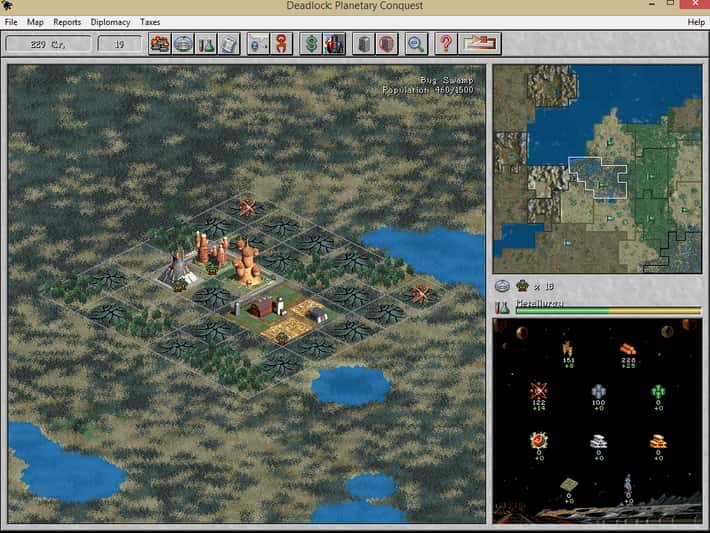Click the food resource icon showing 151
The width and height of the screenshot is (710, 533).
[x=568, y=349]
